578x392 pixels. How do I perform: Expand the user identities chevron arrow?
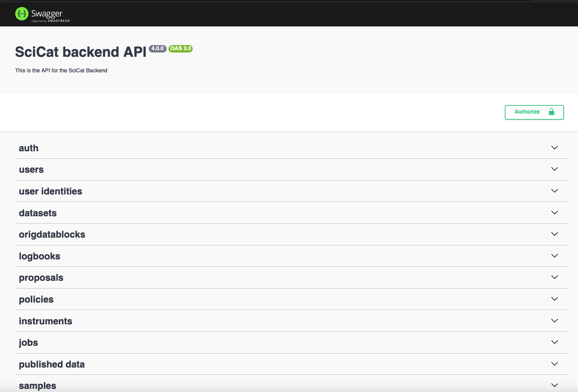tap(555, 191)
